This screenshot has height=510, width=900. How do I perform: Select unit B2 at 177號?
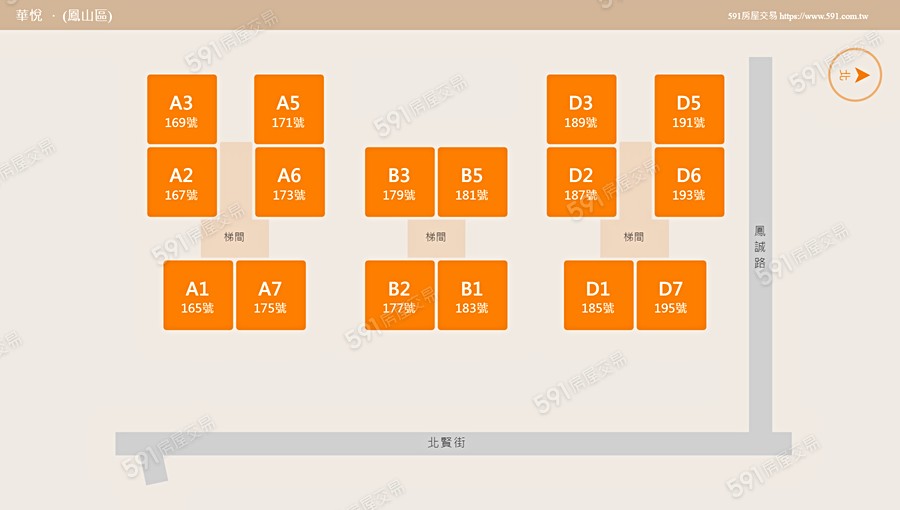point(399,295)
